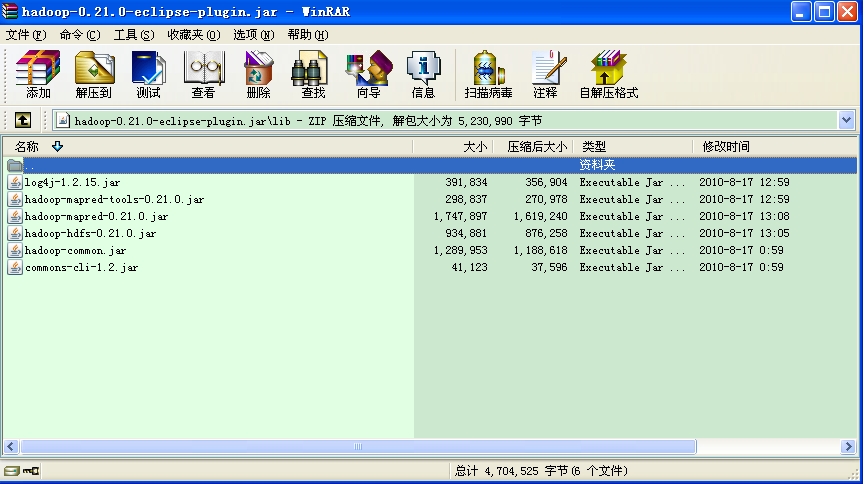Select file name log4j-1.2.15.jar
This screenshot has width=865, height=484.
[x=72, y=183]
